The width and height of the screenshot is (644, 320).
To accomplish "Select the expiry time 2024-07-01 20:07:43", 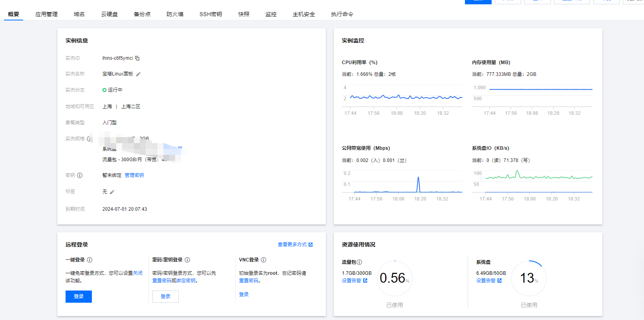I will 125,209.
